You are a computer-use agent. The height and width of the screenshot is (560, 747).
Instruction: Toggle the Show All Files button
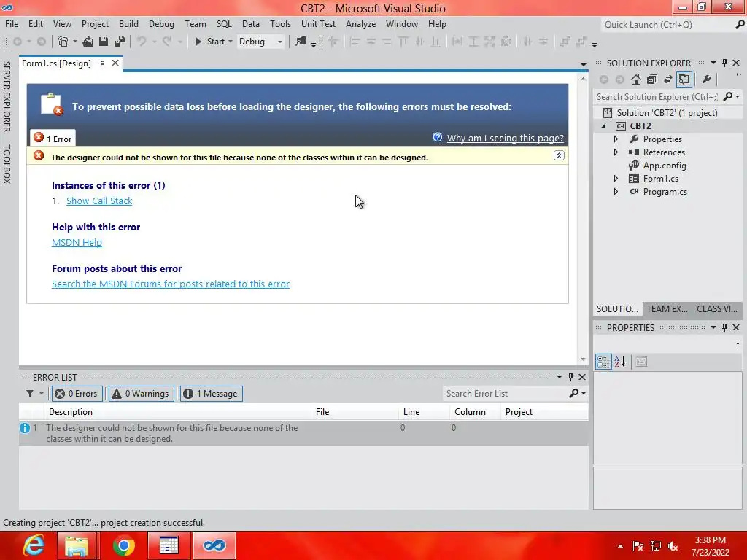point(684,79)
